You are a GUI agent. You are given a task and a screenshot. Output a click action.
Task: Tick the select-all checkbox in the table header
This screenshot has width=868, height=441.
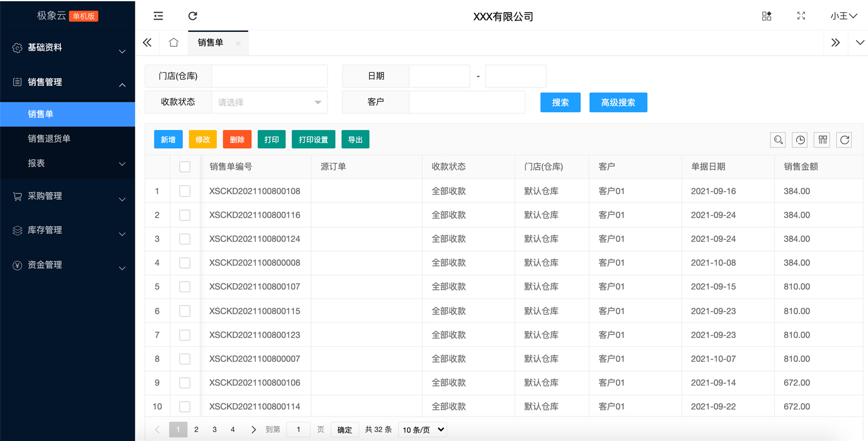pos(185,167)
